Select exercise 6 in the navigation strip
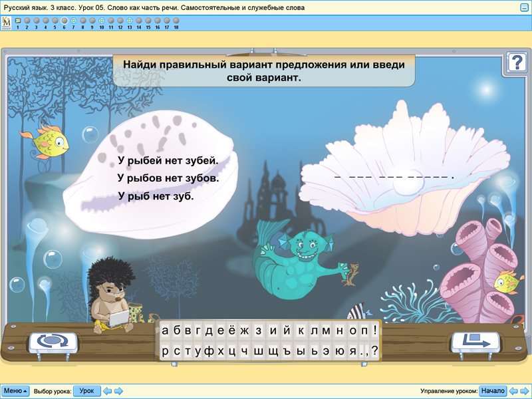This screenshot has width=532, height=399. 64,21
